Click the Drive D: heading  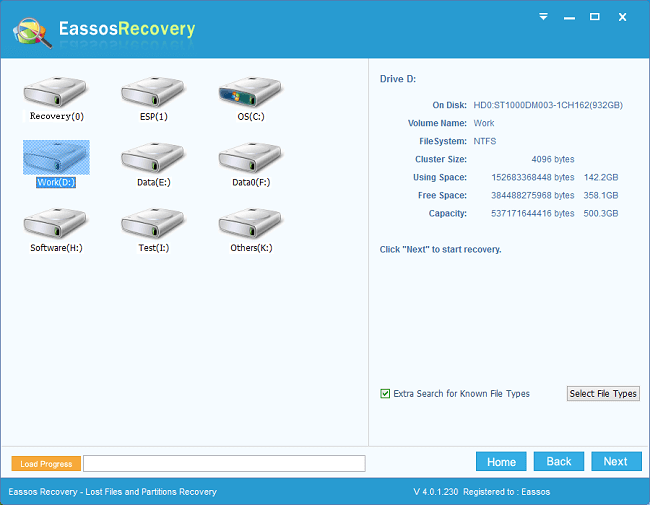(398, 79)
